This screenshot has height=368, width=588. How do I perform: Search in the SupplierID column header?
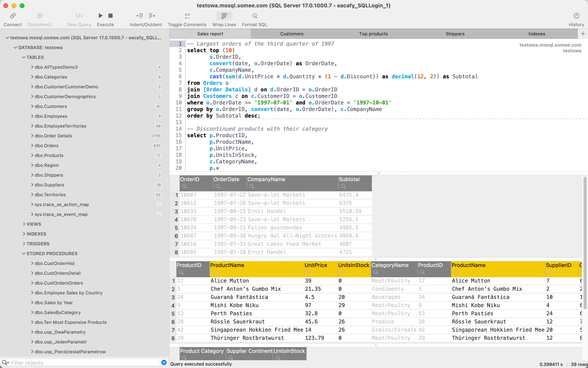pos(550,272)
